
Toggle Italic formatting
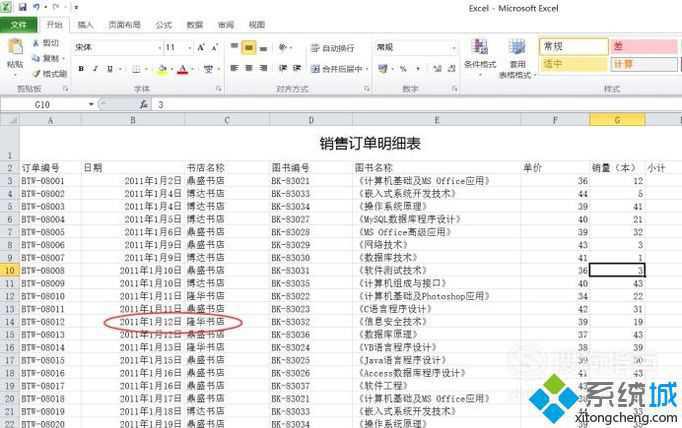pos(96,69)
